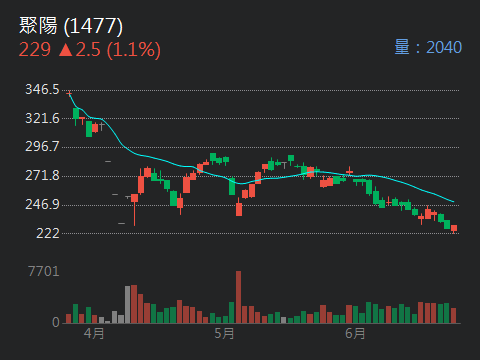This screenshot has width=480, height=360.
Task: Click the 0 volume axis label
Action: [x=56, y=322]
